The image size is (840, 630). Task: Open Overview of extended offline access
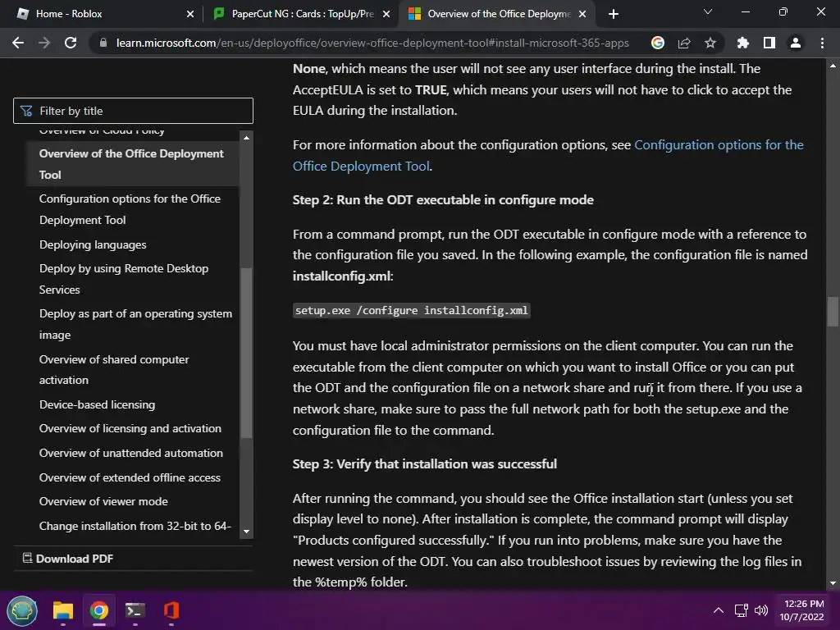coord(130,477)
